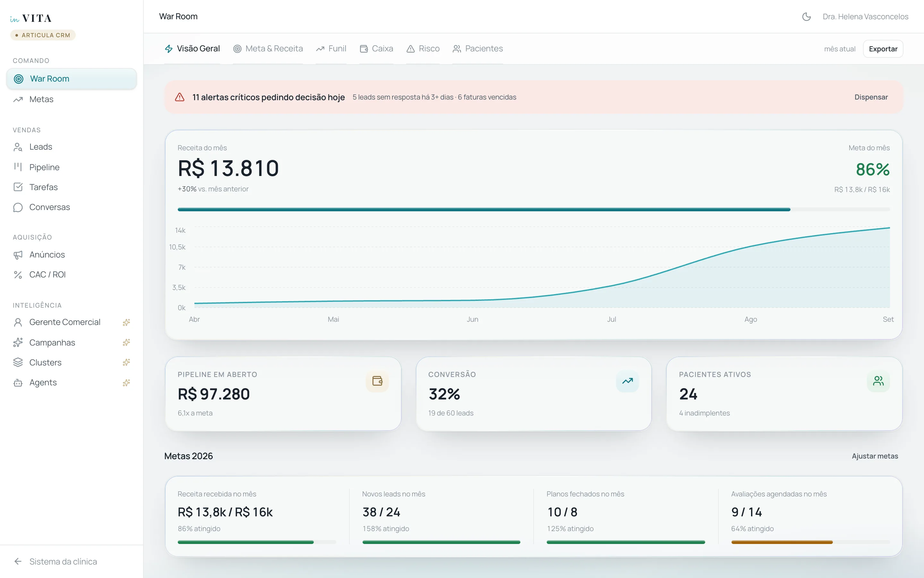Toggle dark mode with the moon icon

pyautogui.click(x=806, y=16)
